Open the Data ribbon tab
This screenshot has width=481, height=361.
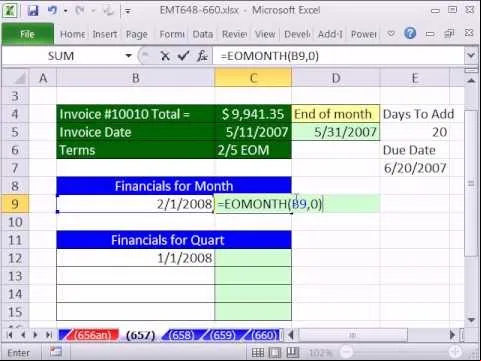202,34
